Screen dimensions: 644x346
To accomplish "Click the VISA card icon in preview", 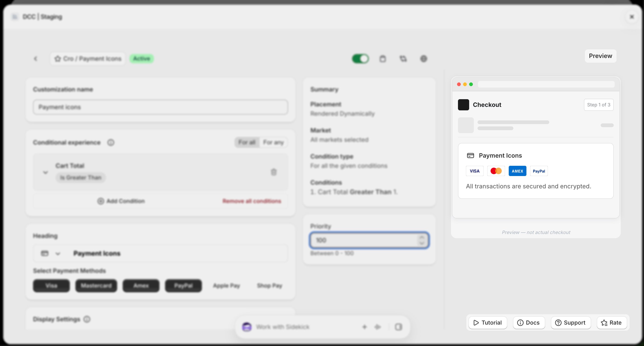I will pos(475,171).
